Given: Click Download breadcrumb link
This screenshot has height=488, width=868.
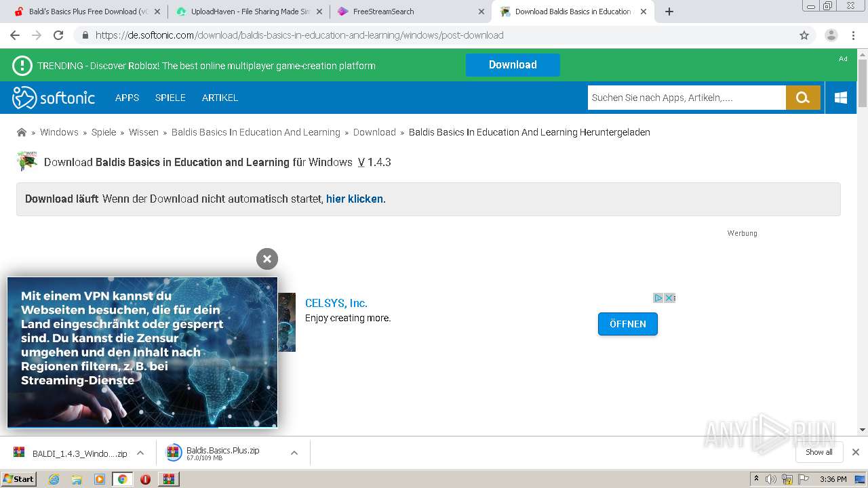Looking at the screenshot, I should [374, 132].
